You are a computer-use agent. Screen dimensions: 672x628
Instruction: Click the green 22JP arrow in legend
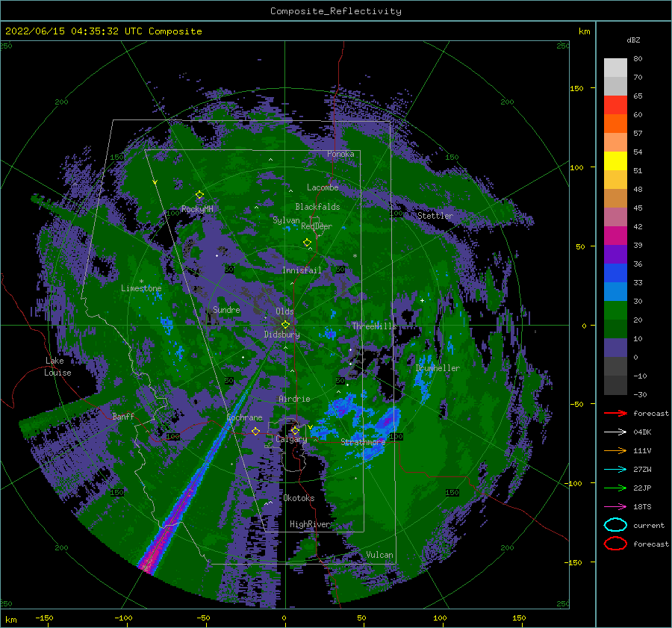click(615, 488)
